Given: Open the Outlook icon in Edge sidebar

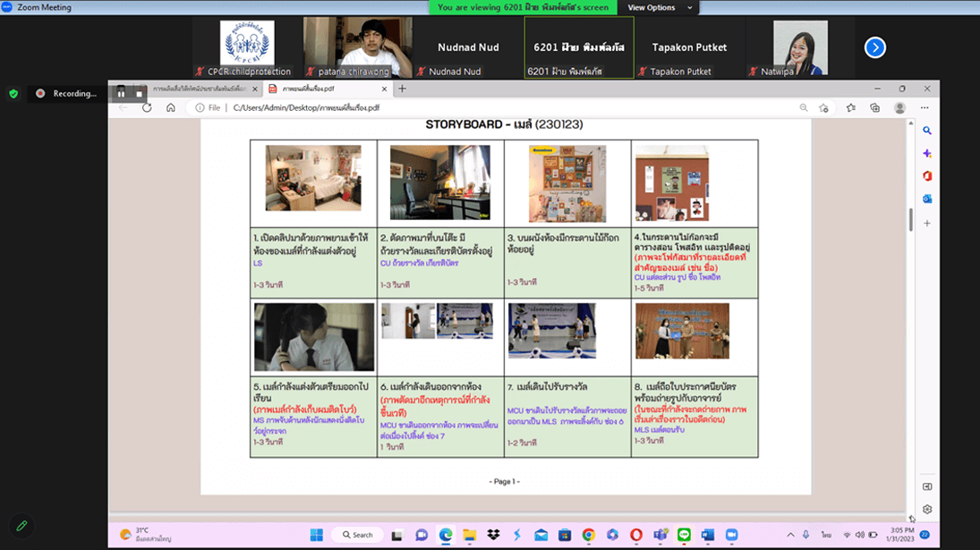Looking at the screenshot, I should pyautogui.click(x=927, y=199).
